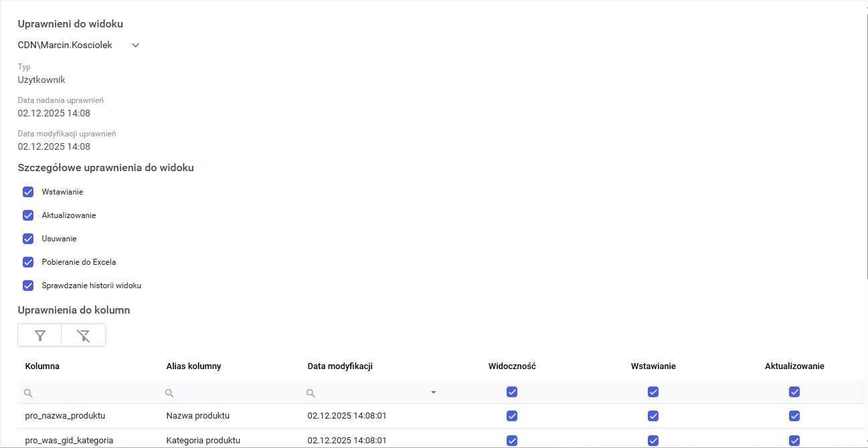868x448 pixels.
Task: Click search icon in Data modyfikacji filter
Action: 311,393
